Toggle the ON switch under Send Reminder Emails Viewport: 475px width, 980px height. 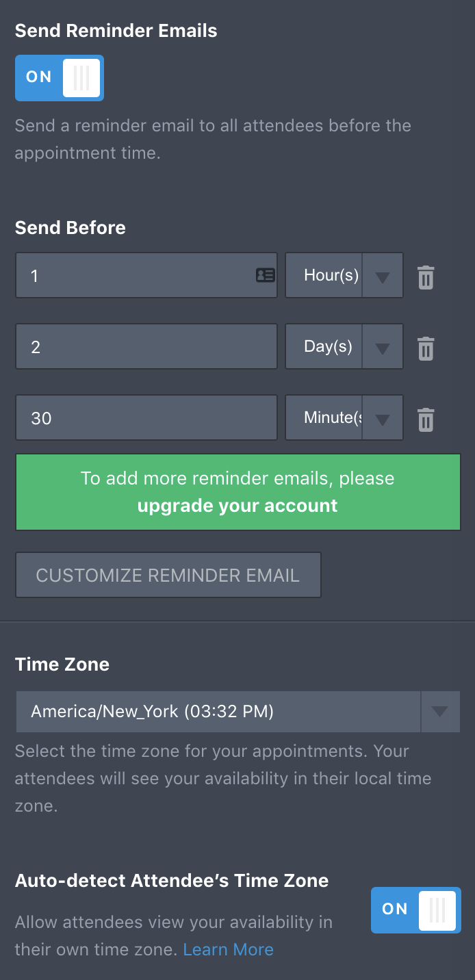click(59, 77)
